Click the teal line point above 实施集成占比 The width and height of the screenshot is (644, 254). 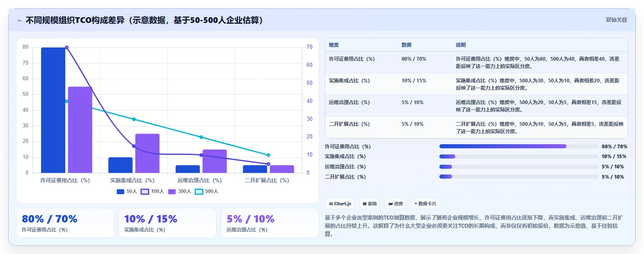pos(134,119)
